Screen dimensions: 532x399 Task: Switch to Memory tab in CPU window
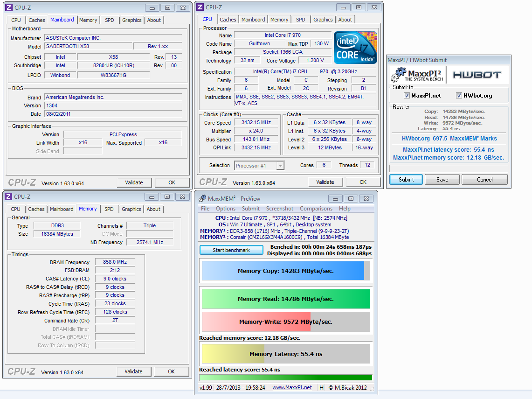click(x=279, y=20)
